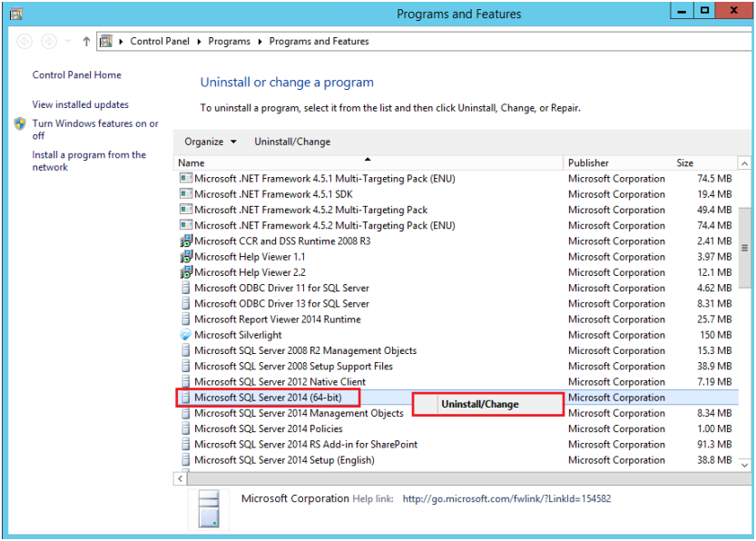Screen dimensions: 756x541
Task: Click the Up navigation arrow
Action: (x=86, y=42)
